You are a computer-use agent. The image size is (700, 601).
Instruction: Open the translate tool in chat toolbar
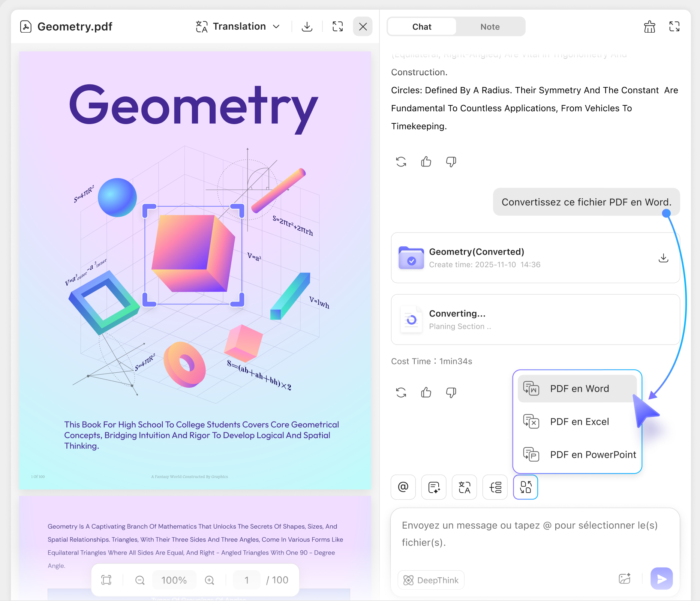coord(464,487)
